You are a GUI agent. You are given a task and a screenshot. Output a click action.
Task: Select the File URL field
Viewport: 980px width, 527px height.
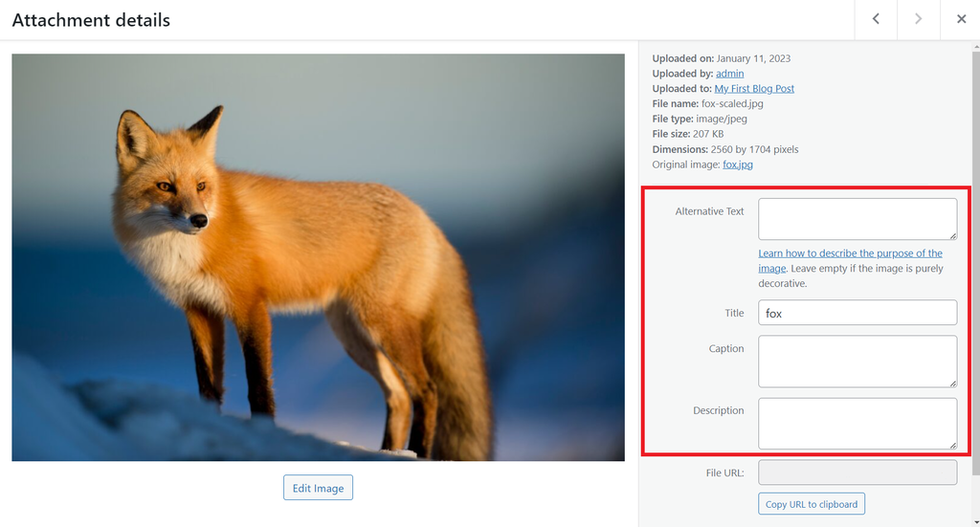[857, 472]
